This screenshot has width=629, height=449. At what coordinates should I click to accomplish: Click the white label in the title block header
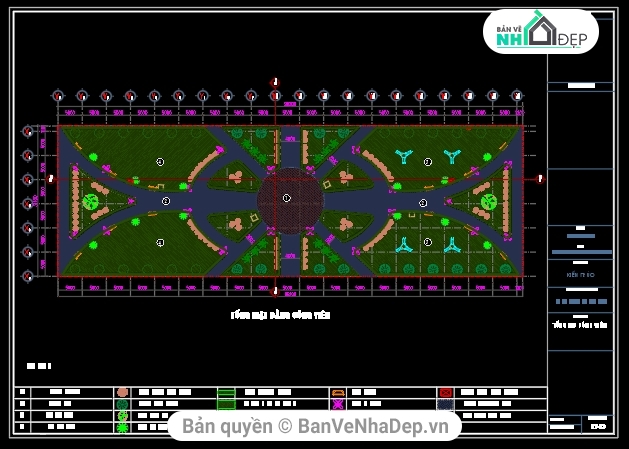point(579,87)
